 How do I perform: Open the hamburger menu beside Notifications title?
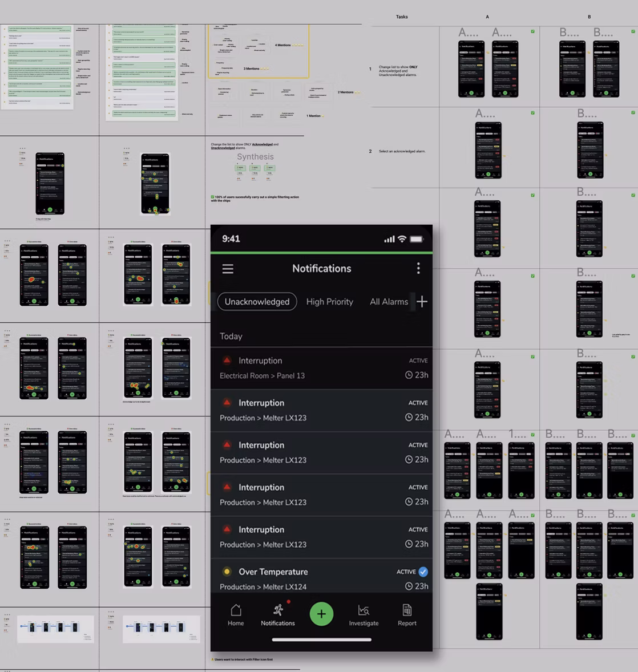pos(228,269)
